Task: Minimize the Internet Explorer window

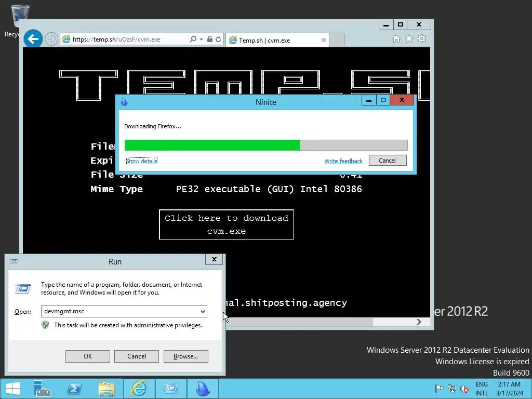Action: click(x=386, y=25)
